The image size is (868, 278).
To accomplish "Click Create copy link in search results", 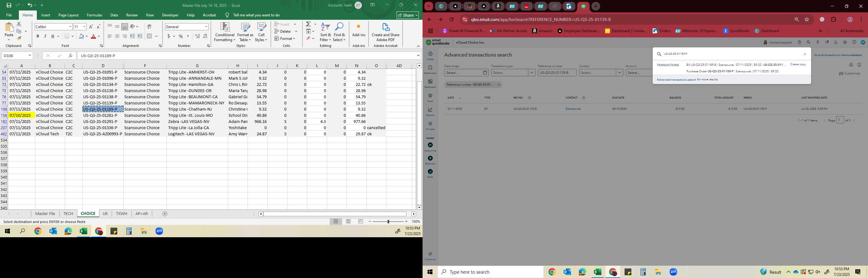I will (x=798, y=64).
